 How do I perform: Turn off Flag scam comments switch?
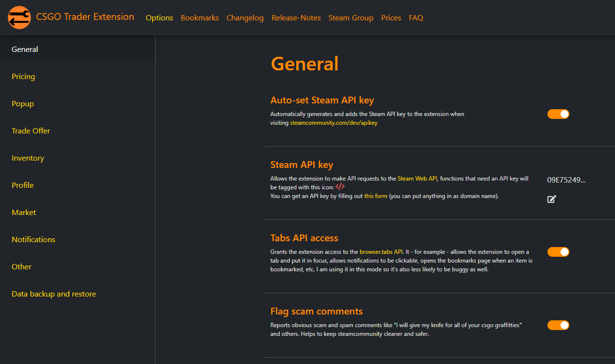558,325
